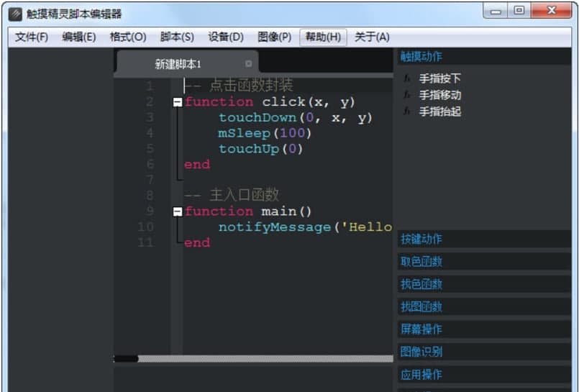
Task: Close the 新建脚本1 tab with its X icon
Action: 249,63
